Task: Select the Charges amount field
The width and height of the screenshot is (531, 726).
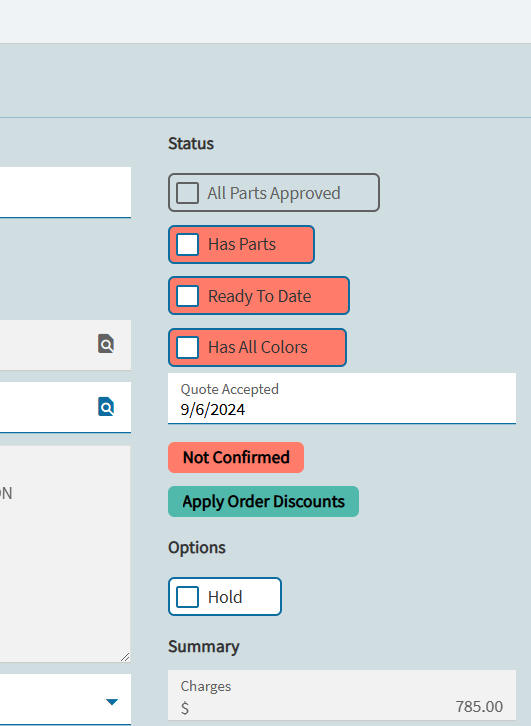Action: 342,695
